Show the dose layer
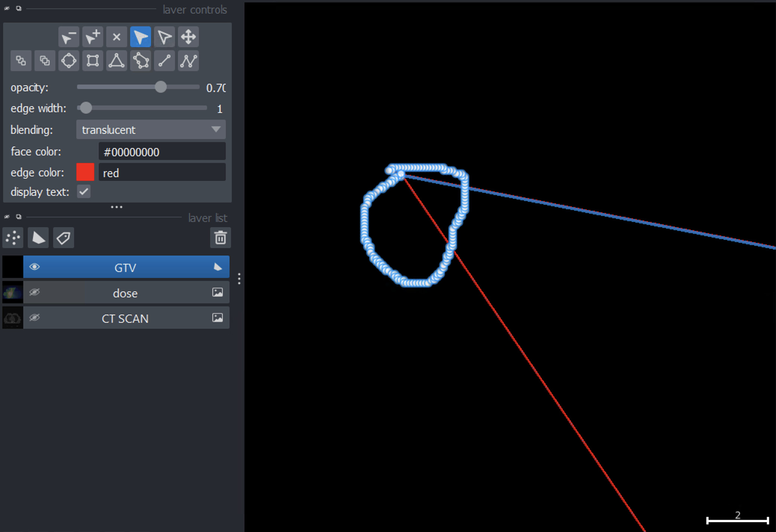This screenshot has width=776, height=532. click(x=34, y=292)
